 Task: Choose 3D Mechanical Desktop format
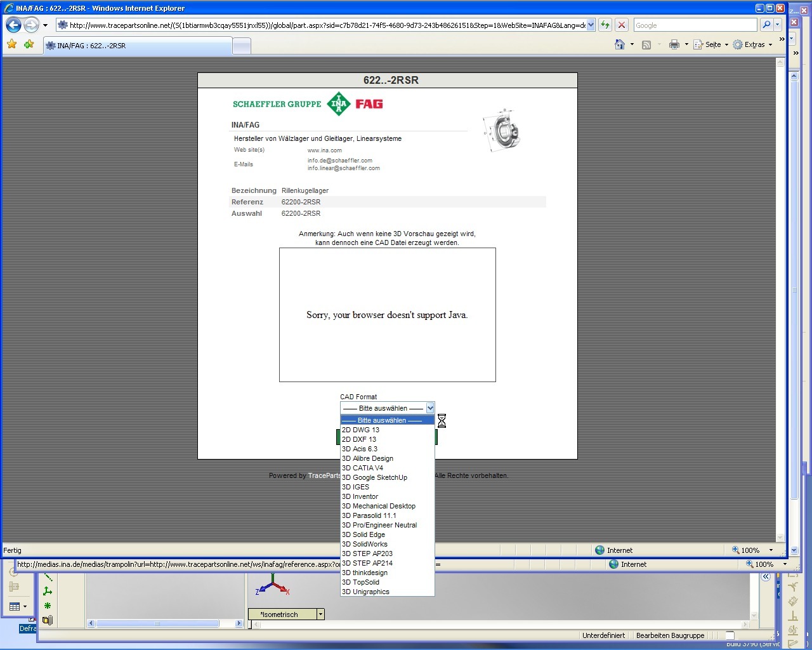click(x=388, y=506)
